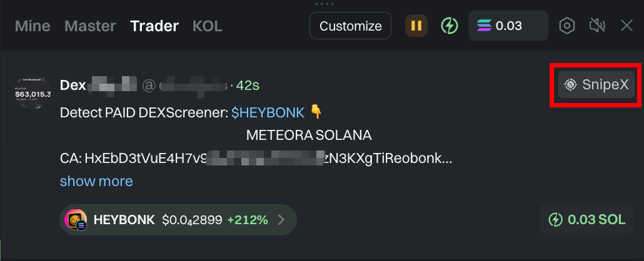644x261 pixels.
Task: Select the Trader tab
Action: pos(154,26)
